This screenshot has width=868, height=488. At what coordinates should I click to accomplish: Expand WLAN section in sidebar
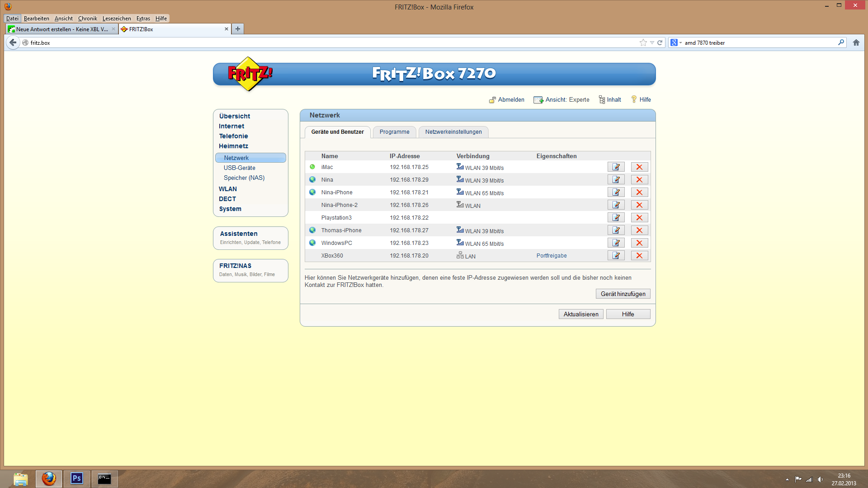tap(227, 189)
